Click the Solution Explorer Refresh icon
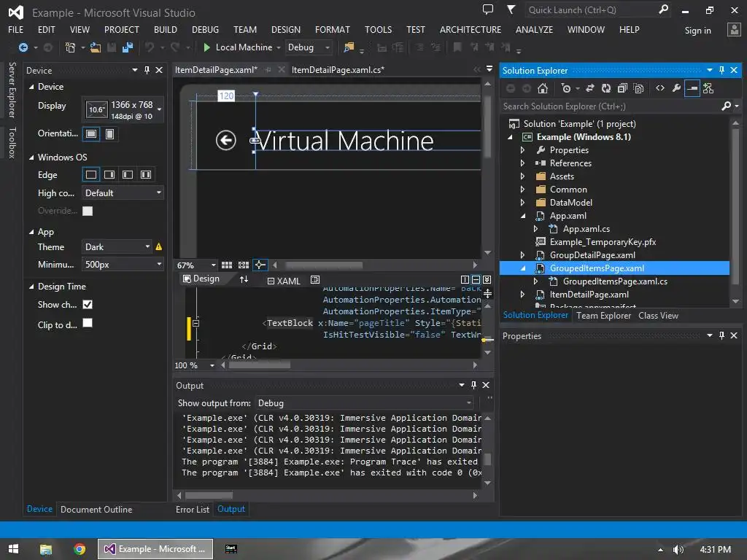 coord(606,88)
